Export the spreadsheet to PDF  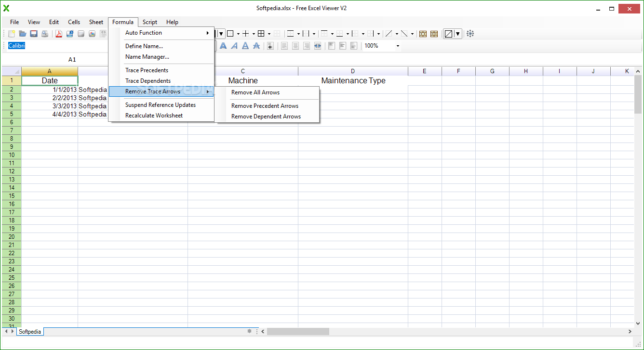59,33
